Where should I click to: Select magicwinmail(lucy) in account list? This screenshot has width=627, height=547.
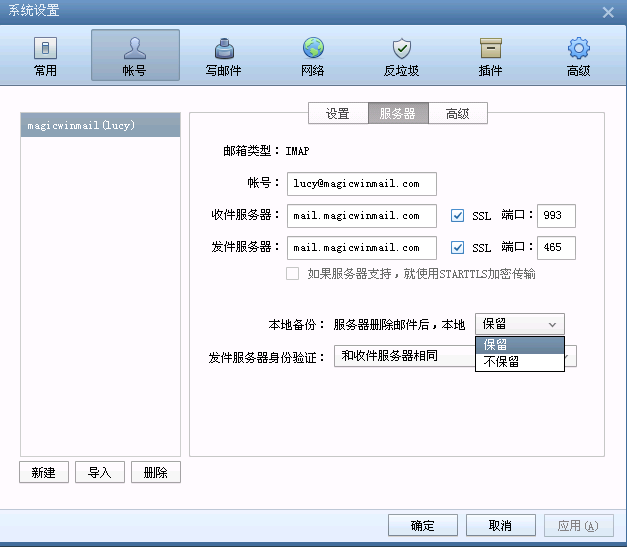100,126
